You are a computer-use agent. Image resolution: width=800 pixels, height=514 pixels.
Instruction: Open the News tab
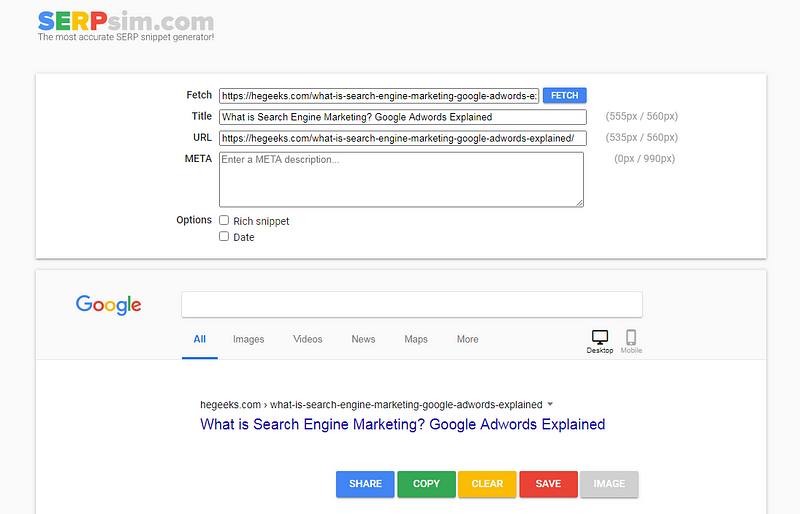click(x=363, y=339)
